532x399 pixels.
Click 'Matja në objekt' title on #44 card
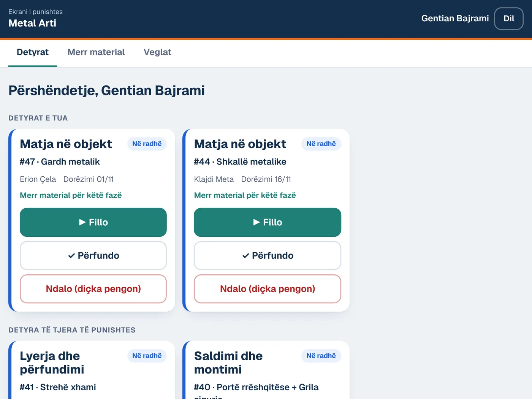240,144
